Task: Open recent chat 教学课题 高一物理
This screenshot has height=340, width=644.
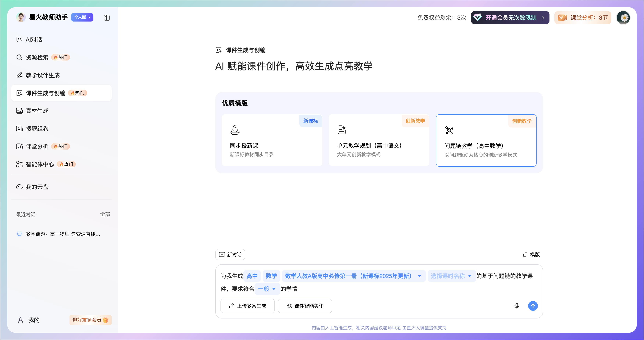Action: coord(63,234)
